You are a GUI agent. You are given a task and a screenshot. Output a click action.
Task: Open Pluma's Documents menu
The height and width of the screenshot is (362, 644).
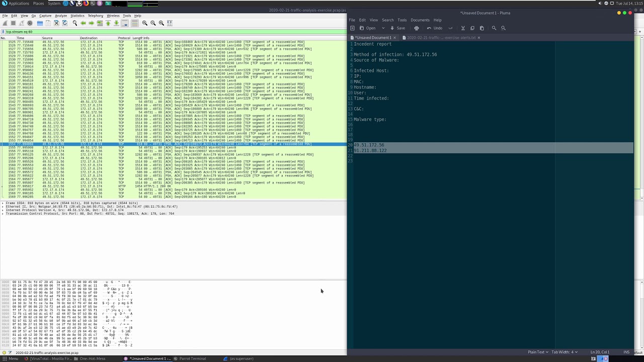(x=420, y=20)
